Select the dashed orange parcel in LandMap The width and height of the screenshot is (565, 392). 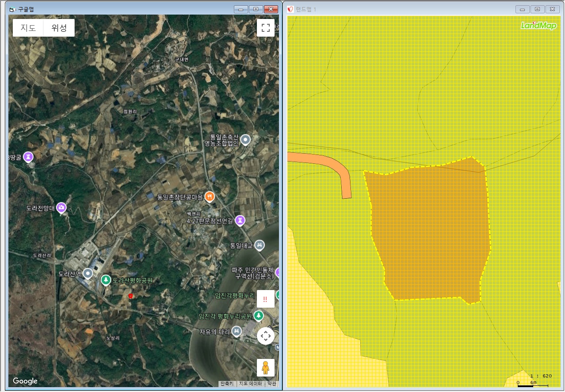coord(428,234)
